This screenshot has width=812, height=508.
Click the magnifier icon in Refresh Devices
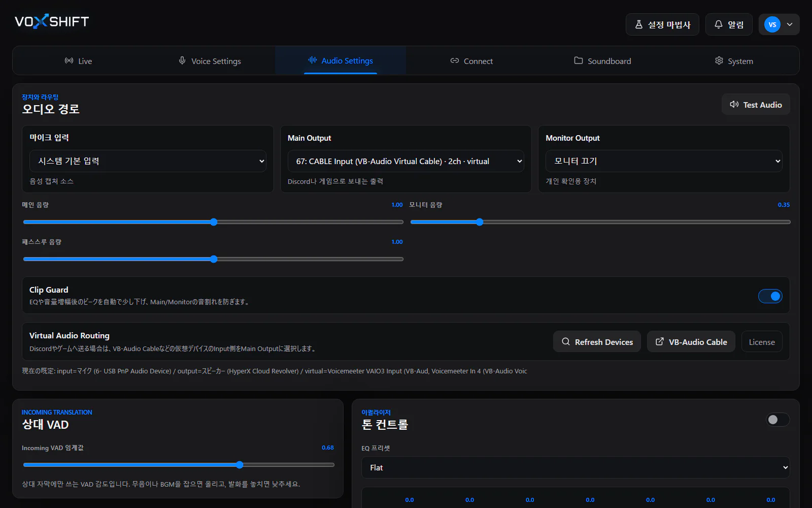(566, 342)
